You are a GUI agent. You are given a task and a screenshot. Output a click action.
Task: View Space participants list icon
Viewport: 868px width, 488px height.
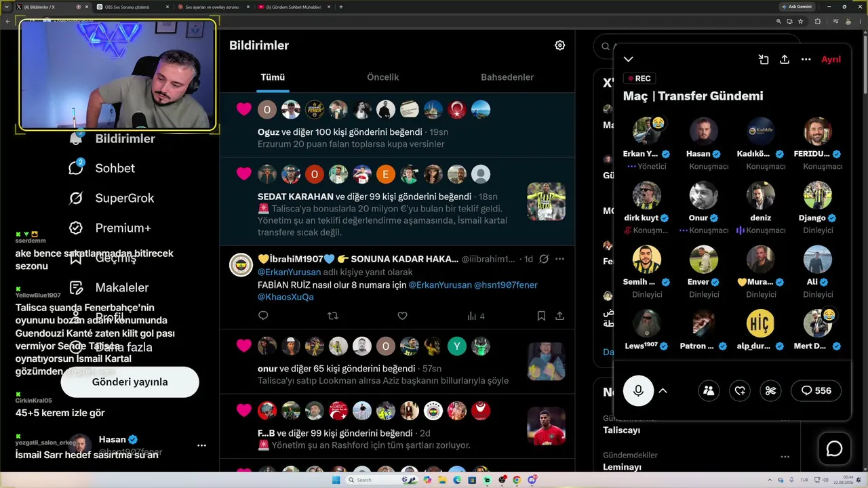pyautogui.click(x=709, y=390)
